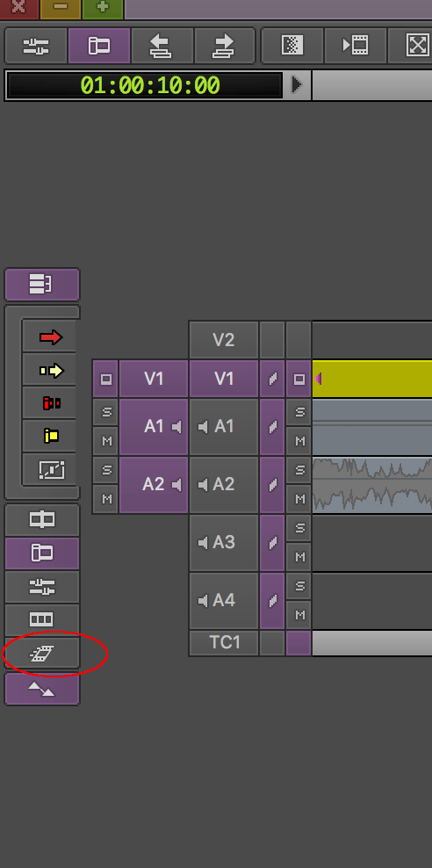Mute the A2 timeline track
The width and height of the screenshot is (432, 868).
299,499
